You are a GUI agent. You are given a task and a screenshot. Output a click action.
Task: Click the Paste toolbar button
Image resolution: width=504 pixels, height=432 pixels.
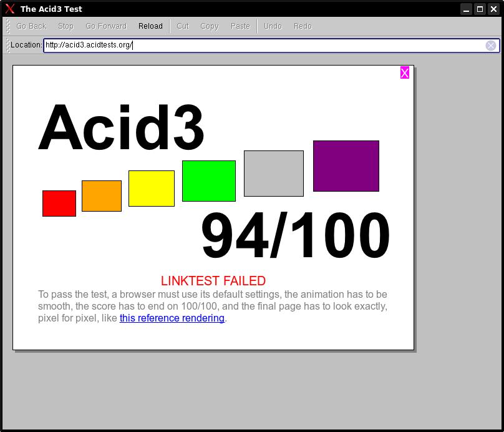pos(240,26)
